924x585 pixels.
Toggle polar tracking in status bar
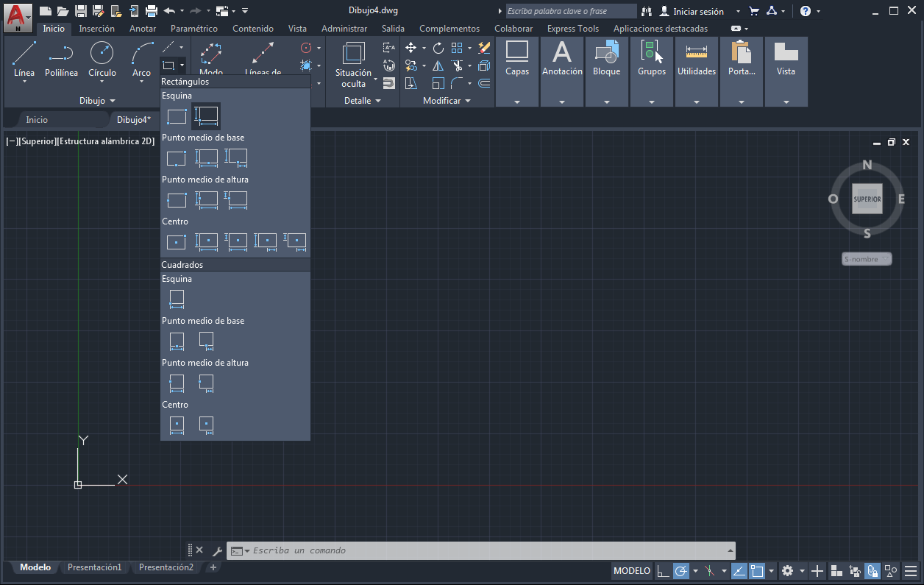click(x=681, y=571)
